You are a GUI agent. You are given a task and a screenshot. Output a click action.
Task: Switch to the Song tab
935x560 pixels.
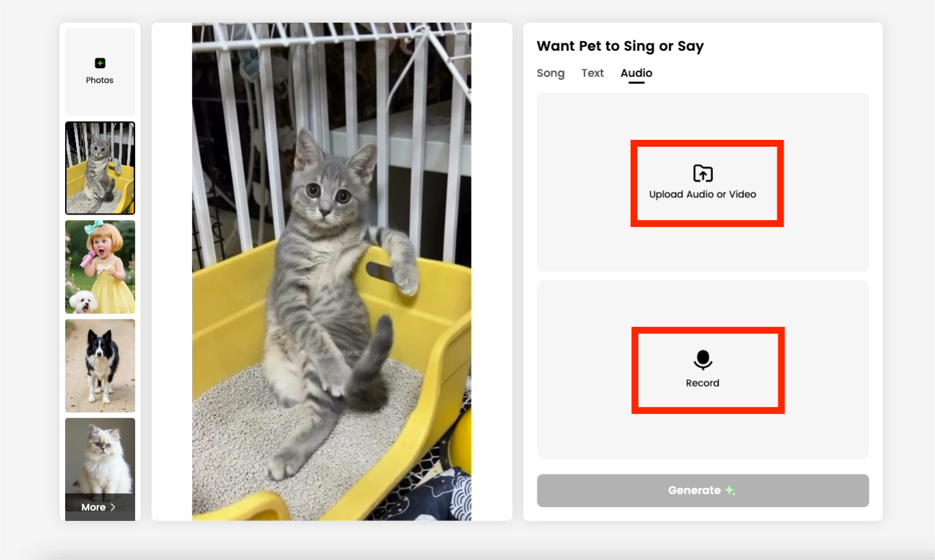(x=550, y=73)
